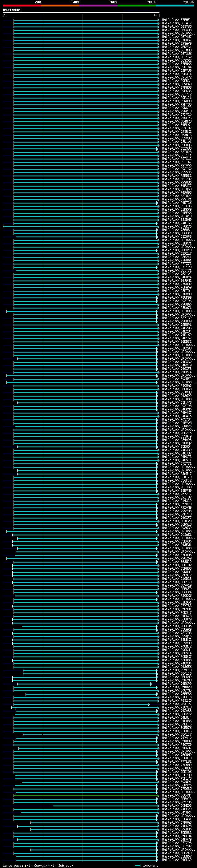Click the UniRef100_C1BPC1 label
This screenshot has width=197, height=868.
click(x=176, y=243)
